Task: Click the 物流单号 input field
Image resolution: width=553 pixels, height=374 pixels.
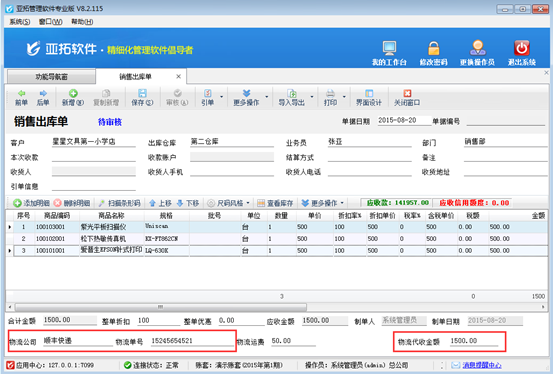Action: (192, 341)
